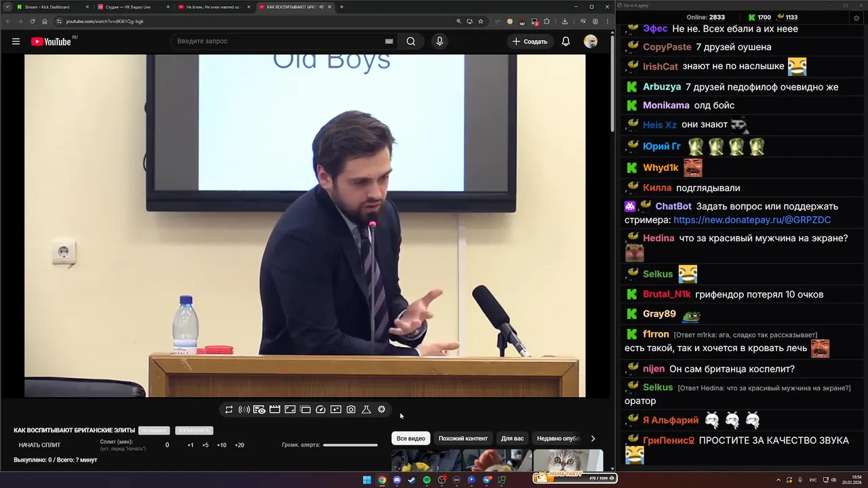Show hidden tray icons chevron

779,480
